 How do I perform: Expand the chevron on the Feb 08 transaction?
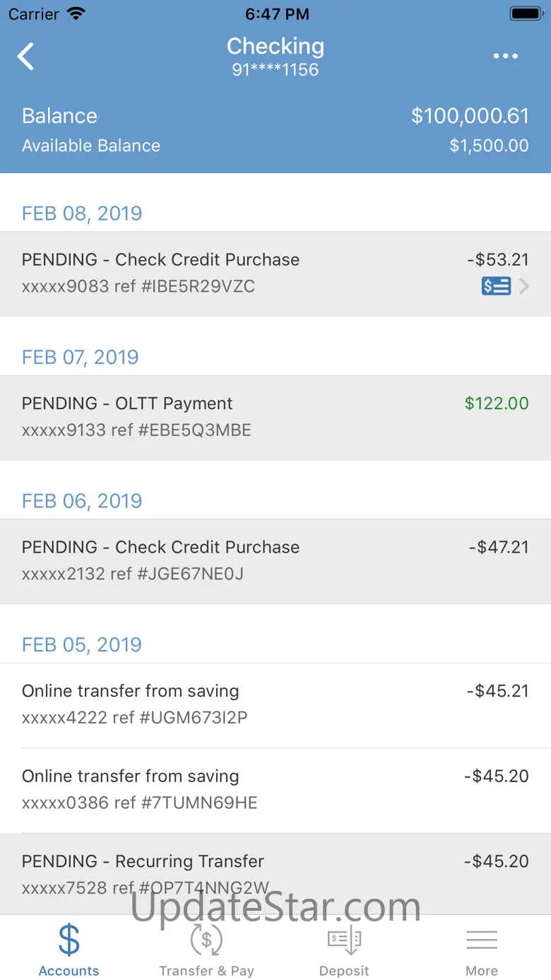[523, 286]
